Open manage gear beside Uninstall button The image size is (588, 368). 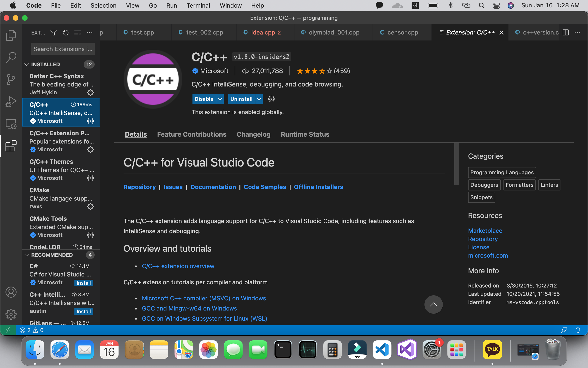click(x=271, y=99)
